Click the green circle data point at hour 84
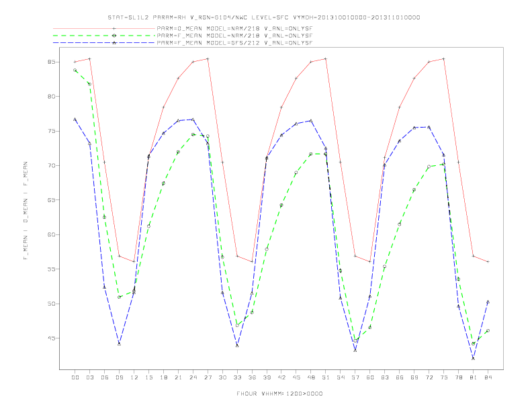The height and width of the screenshot is (411, 532). (x=488, y=330)
